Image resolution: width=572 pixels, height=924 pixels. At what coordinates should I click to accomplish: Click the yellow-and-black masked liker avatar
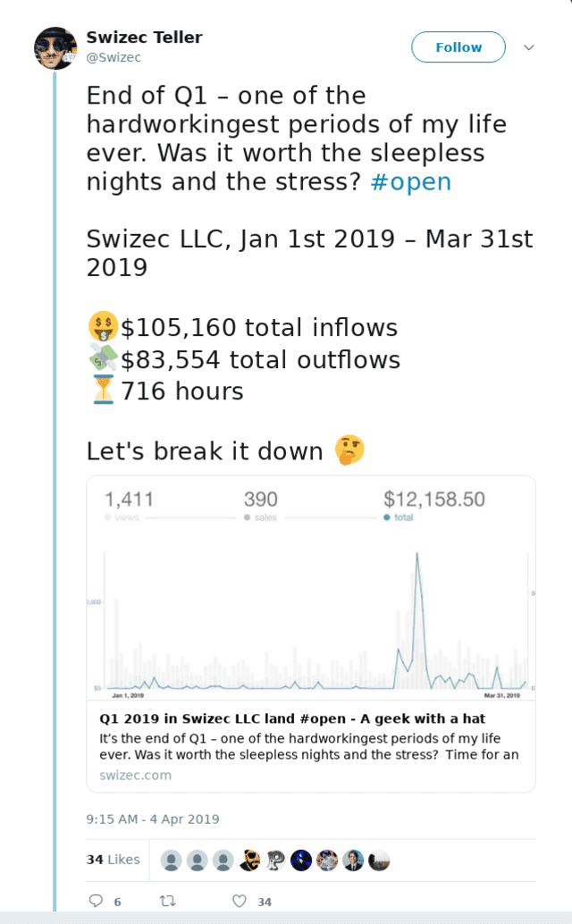click(x=249, y=860)
